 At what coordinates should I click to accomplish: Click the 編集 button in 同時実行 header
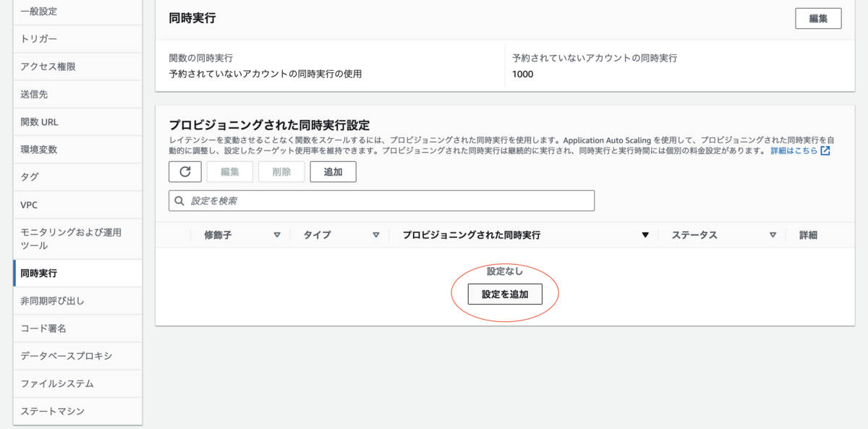[818, 19]
